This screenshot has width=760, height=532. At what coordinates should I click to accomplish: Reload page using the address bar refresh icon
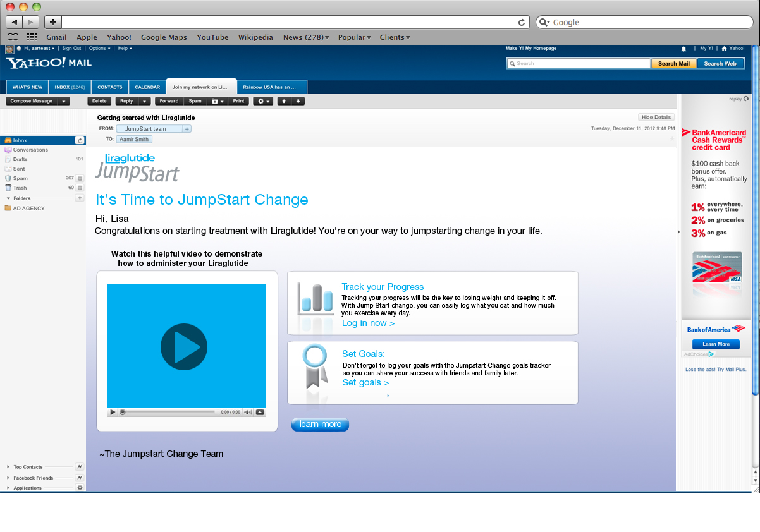coord(522,22)
